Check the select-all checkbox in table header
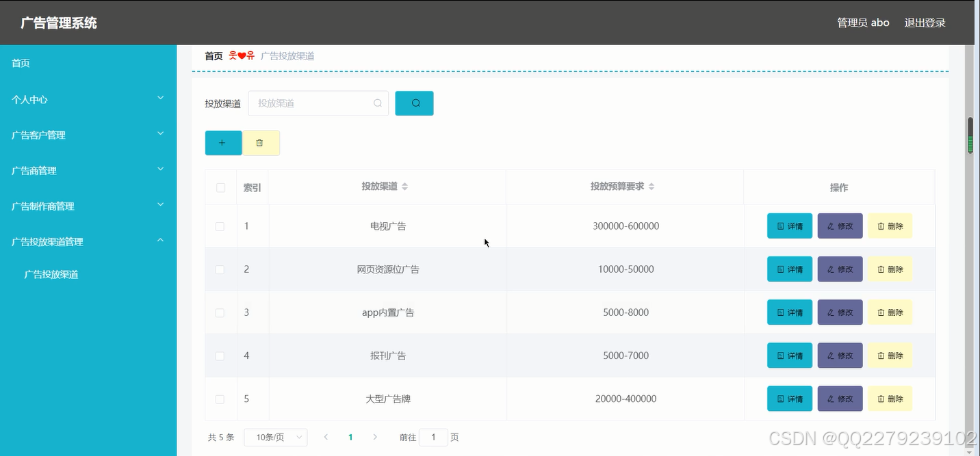 tap(220, 187)
